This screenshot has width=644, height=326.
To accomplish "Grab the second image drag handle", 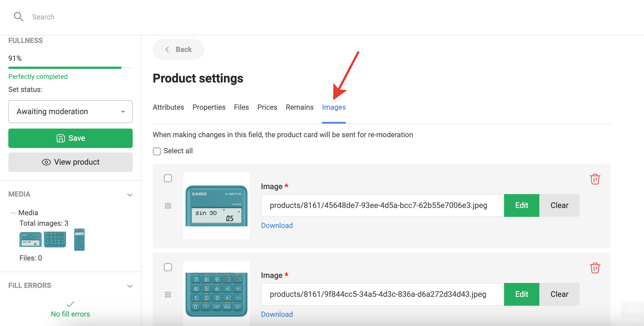I will click(x=168, y=295).
